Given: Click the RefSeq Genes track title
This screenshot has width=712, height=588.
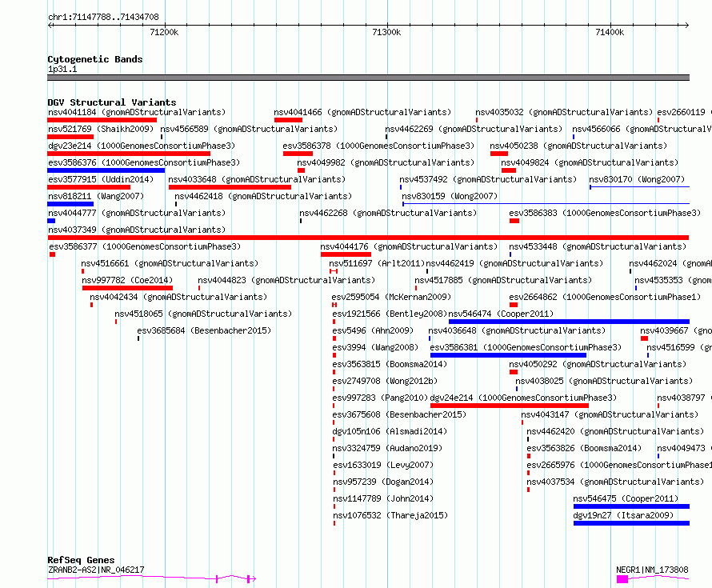Looking at the screenshot, I should [81, 560].
